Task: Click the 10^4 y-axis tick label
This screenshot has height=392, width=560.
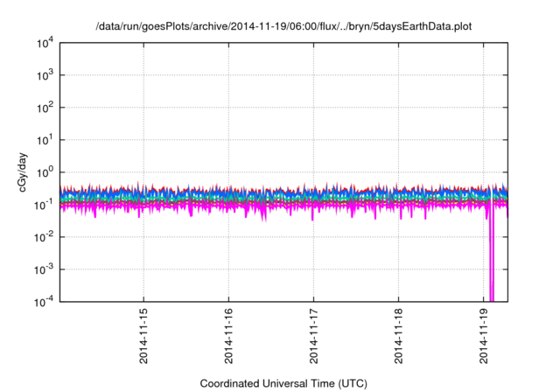Action: [x=45, y=43]
